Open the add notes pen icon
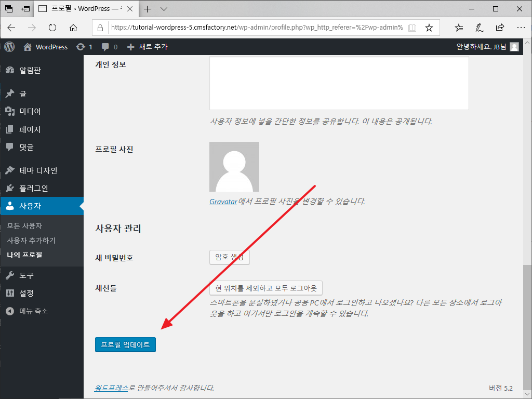Screen dimensions: 532x399 [480, 28]
